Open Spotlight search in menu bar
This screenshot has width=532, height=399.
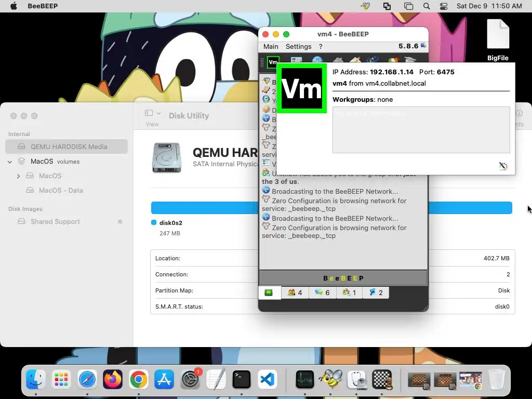[427, 6]
